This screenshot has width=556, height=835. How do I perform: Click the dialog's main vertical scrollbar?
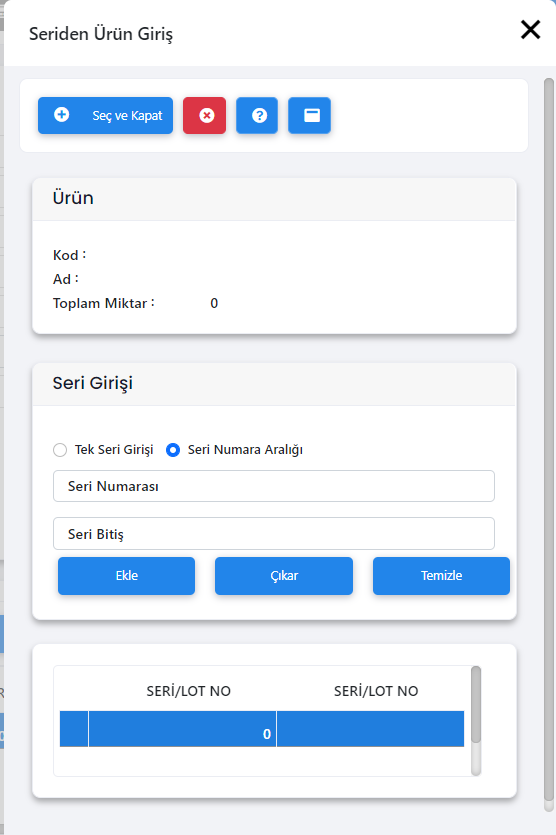pyautogui.click(x=549, y=445)
